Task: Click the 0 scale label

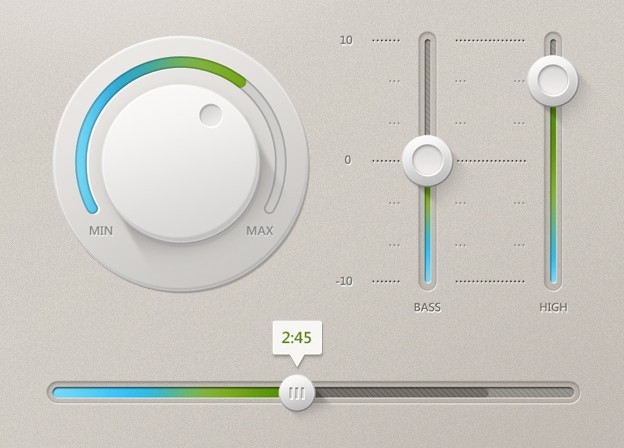Action: pos(348,160)
